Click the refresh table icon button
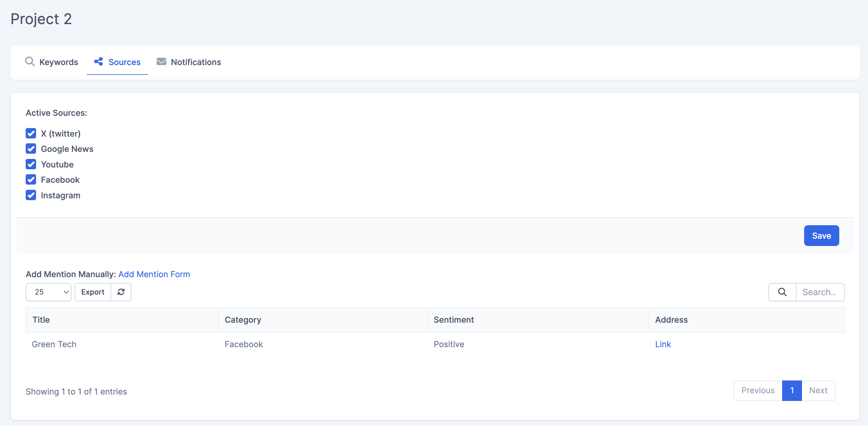 pos(121,292)
